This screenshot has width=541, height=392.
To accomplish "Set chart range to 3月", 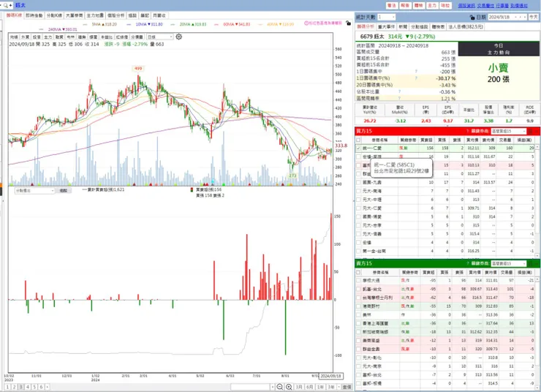I will (x=299, y=387).
